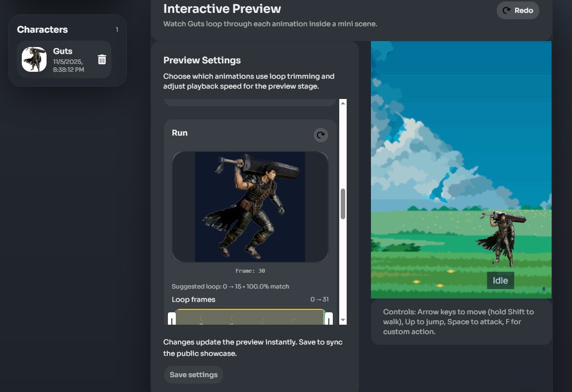Image resolution: width=572 pixels, height=392 pixels.
Task: Click the Preview Settings heading
Action: 202,60
